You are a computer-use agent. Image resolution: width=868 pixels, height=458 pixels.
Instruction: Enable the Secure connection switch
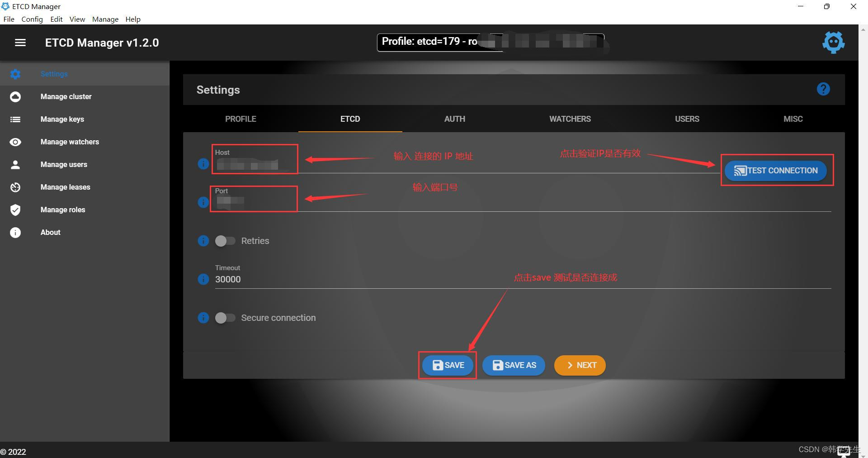click(x=225, y=318)
